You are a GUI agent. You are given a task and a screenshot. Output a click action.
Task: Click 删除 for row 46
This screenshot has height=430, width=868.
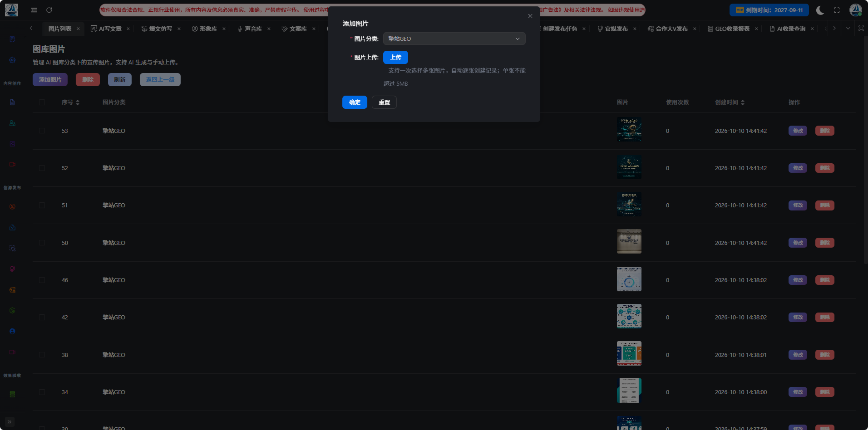tap(825, 280)
